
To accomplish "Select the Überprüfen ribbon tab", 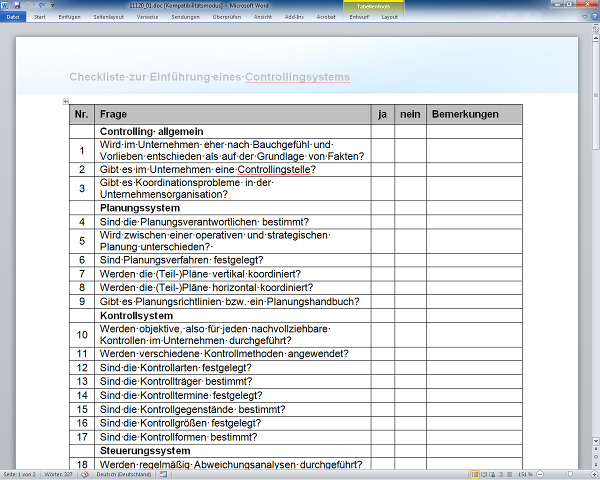I will click(226, 17).
